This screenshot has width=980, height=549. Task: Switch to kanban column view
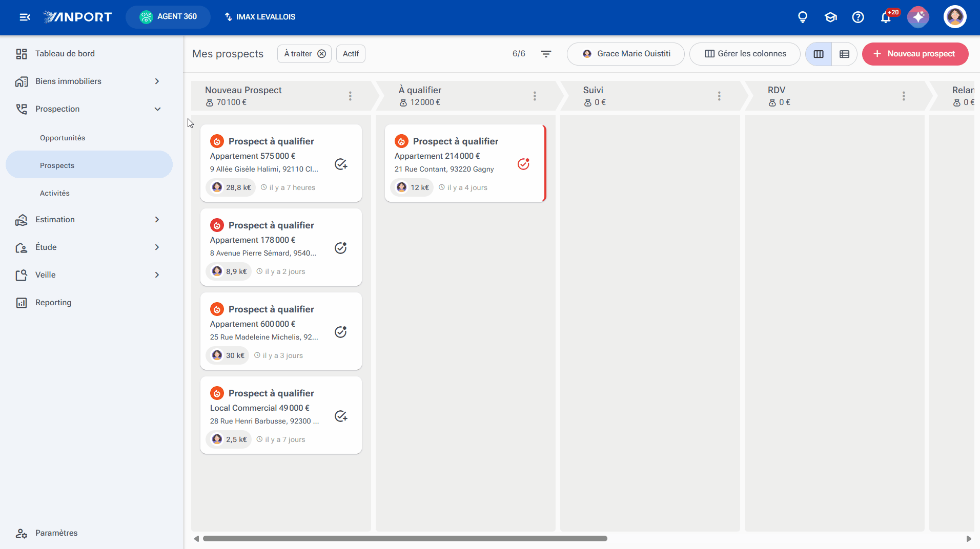point(819,54)
